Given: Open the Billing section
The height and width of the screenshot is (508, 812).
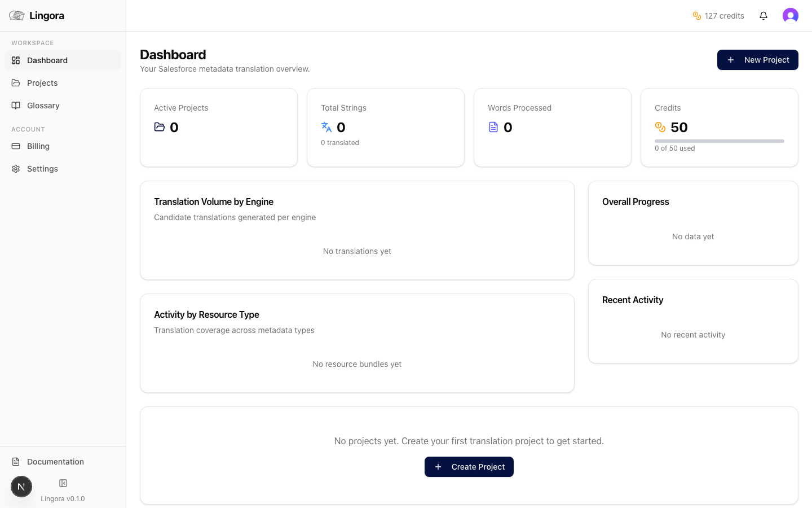Looking at the screenshot, I should (38, 146).
